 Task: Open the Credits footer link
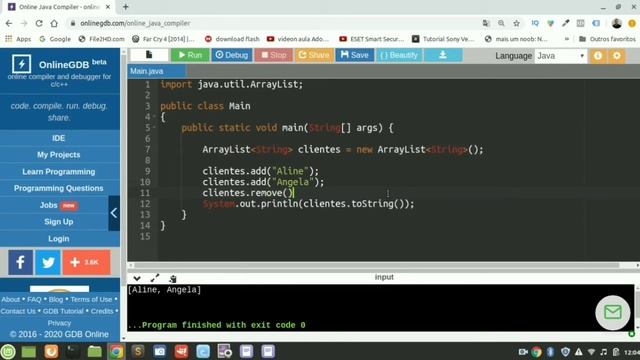tap(102, 311)
